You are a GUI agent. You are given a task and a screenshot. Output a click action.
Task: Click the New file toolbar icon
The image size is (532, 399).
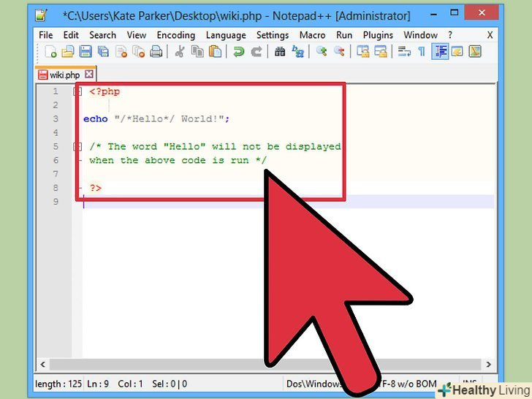tap(50, 52)
